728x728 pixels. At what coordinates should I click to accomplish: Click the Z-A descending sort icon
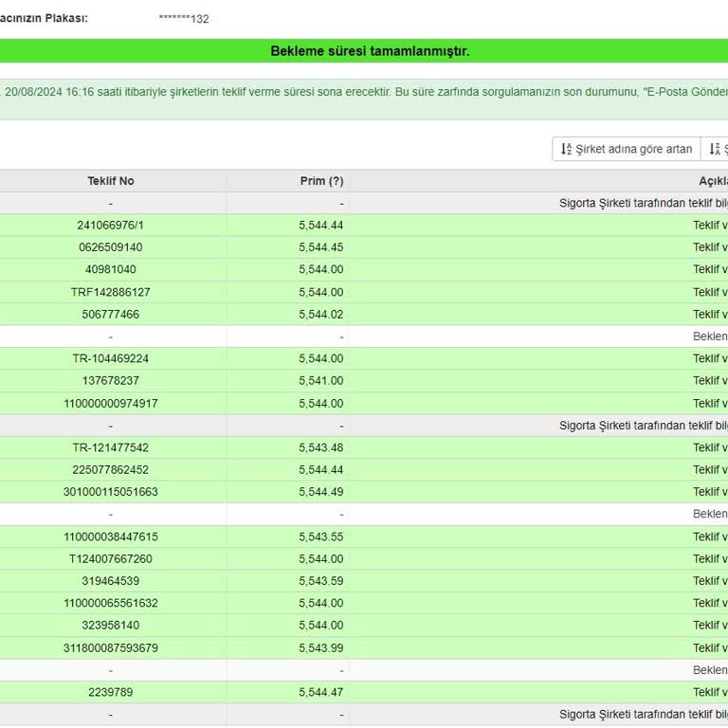[715, 150]
